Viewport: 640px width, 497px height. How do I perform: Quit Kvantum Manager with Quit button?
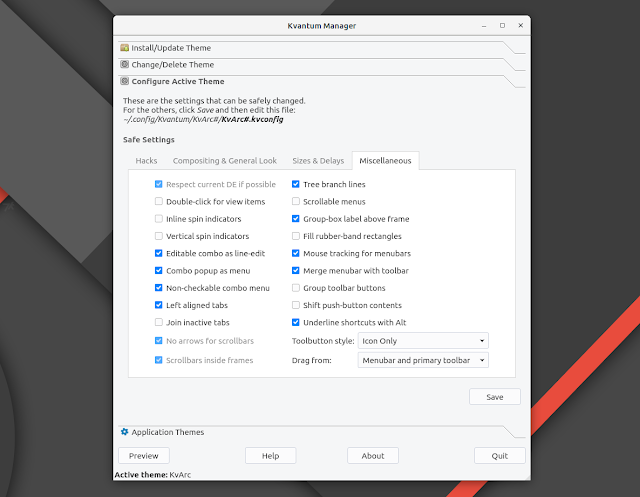tap(499, 456)
